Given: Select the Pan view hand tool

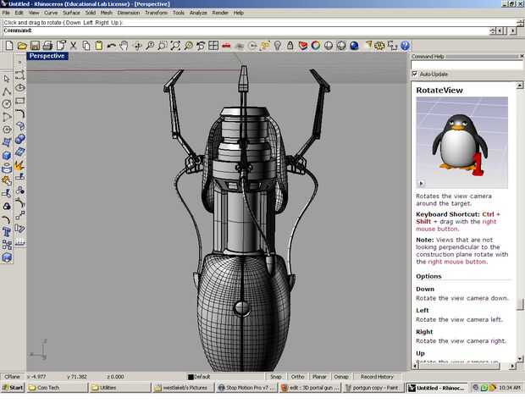Looking at the screenshot, I should click(124, 45).
